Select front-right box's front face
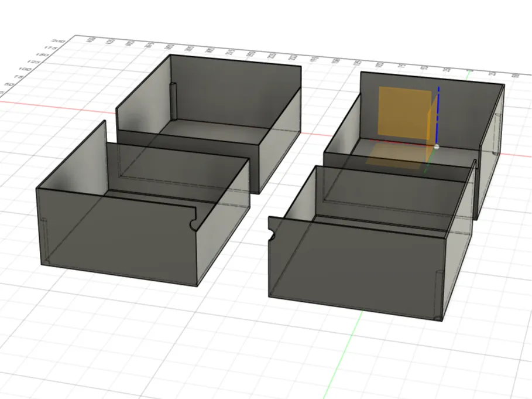 click(356, 268)
